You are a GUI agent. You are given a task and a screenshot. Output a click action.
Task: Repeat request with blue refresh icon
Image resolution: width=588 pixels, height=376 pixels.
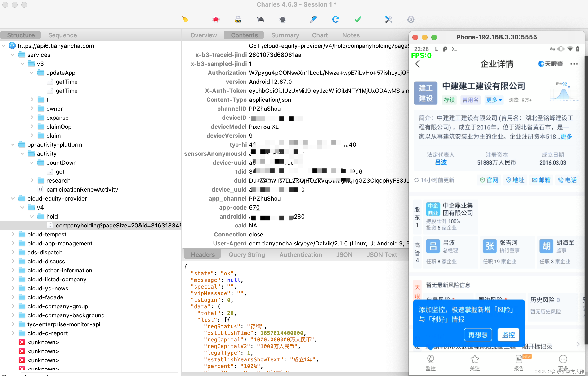(x=336, y=19)
